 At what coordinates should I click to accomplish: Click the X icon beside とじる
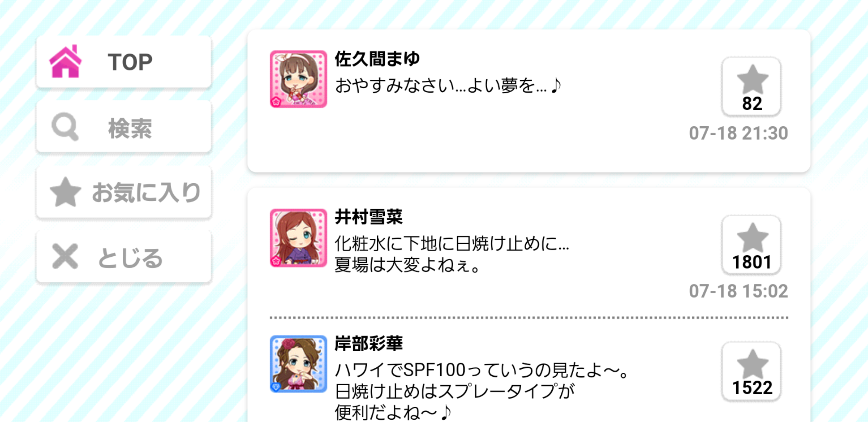(x=65, y=256)
